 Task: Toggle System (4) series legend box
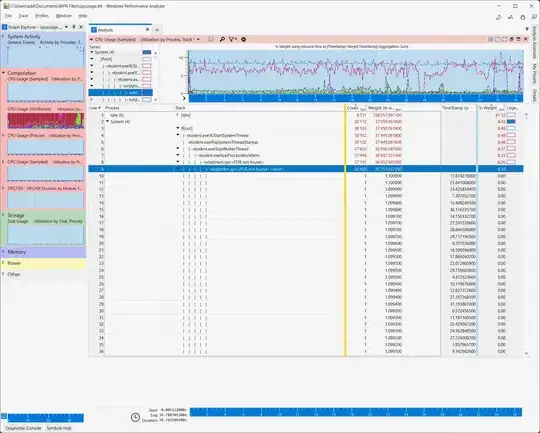pyautogui.click(x=147, y=52)
